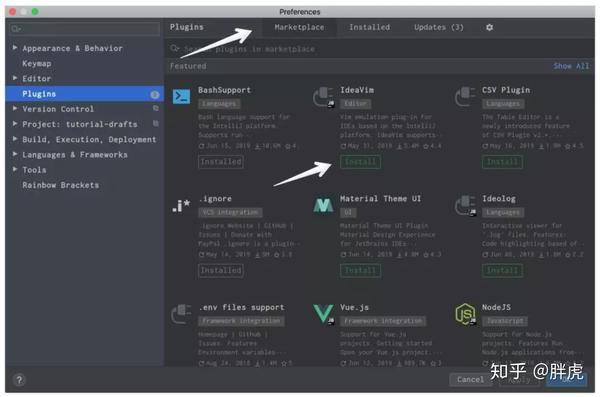Screen dimensions: 600x397
Task: Click .ignore's VCS Integration tag
Action: [230, 212]
